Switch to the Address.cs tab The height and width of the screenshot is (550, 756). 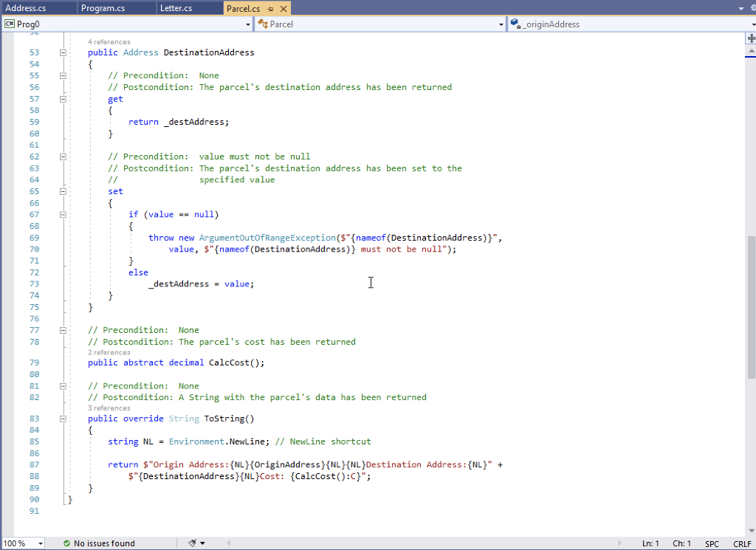[38, 8]
